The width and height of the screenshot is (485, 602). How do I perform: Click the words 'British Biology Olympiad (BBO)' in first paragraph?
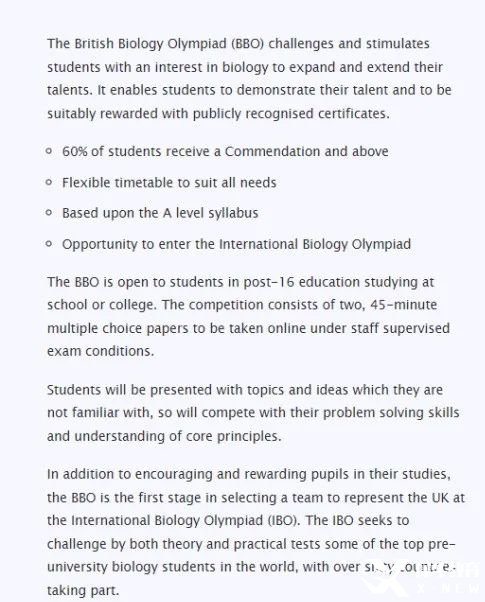click(x=169, y=44)
